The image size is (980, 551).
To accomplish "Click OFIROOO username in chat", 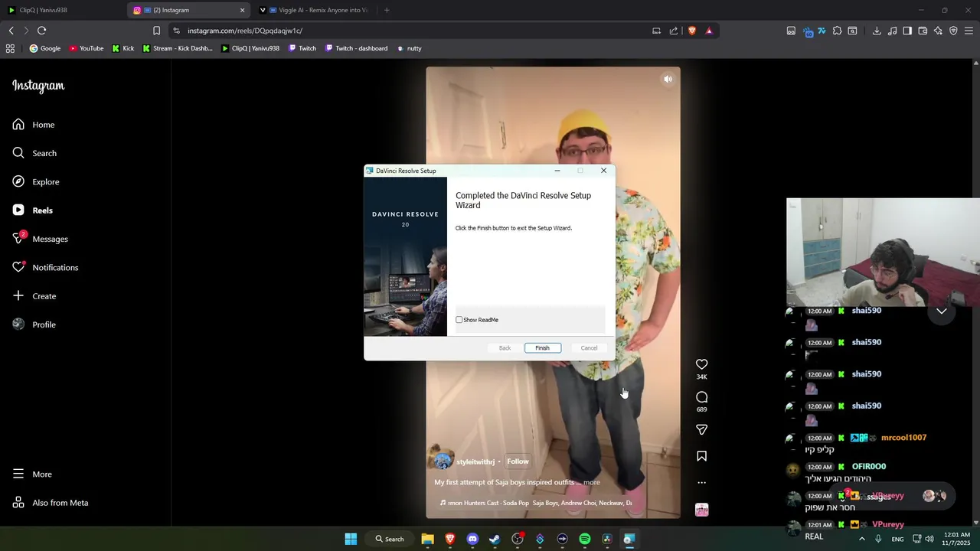I will click(x=869, y=467).
